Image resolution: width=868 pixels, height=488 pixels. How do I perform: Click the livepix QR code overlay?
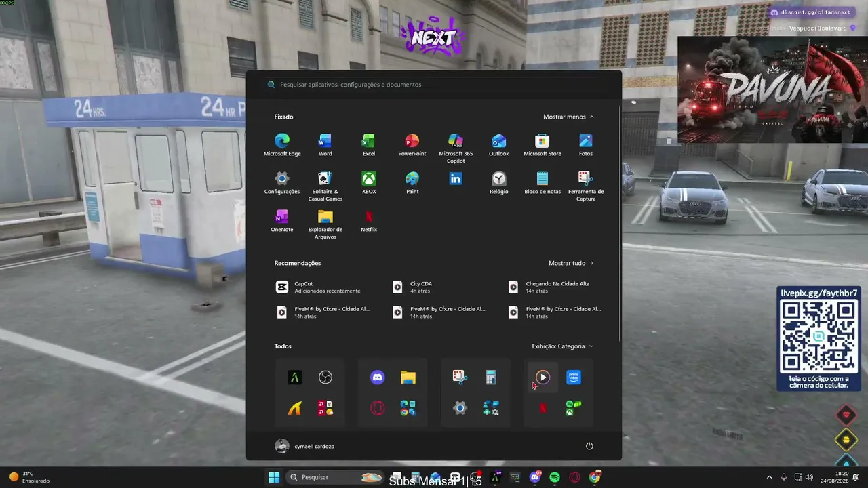819,337
